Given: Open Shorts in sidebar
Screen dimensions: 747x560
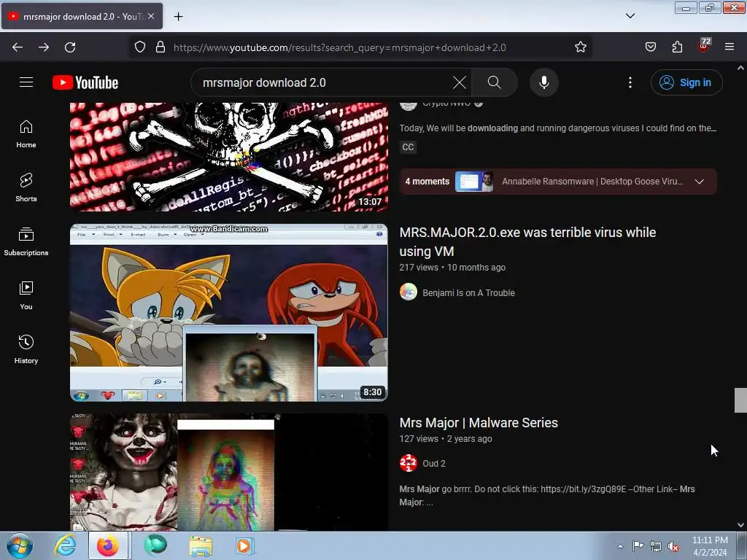Looking at the screenshot, I should coord(26,187).
